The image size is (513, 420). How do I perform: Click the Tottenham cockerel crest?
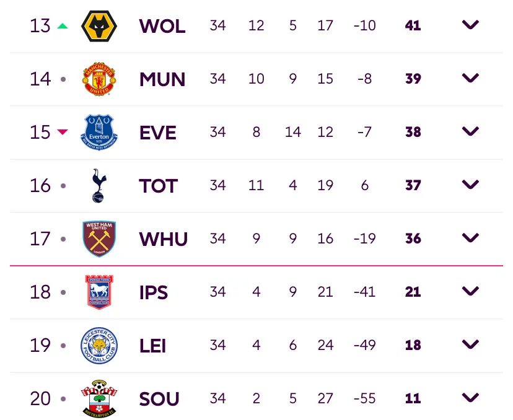[99, 185]
